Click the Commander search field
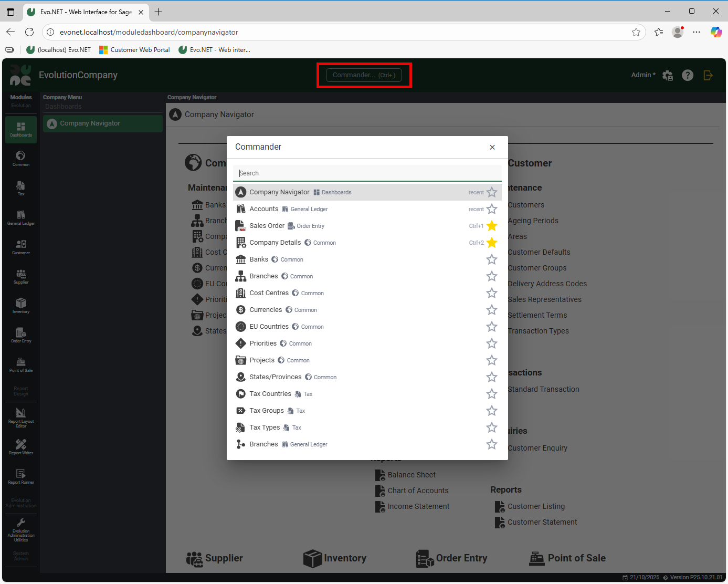 367,173
